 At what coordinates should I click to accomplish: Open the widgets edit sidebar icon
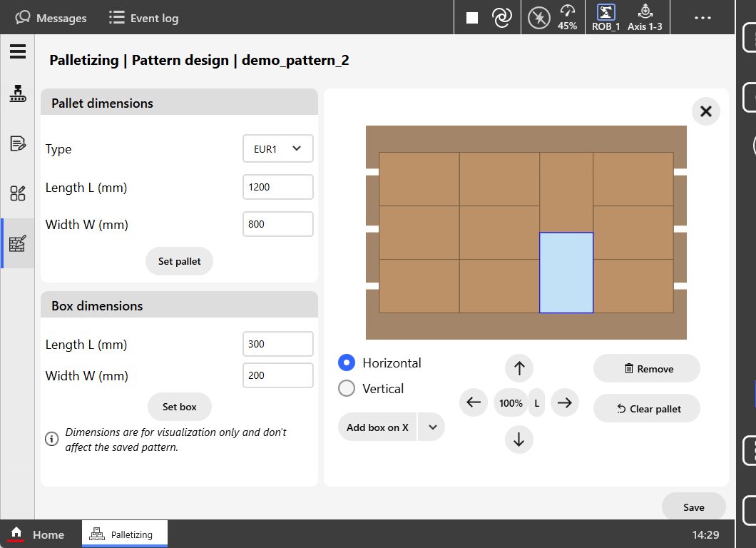coord(18,193)
